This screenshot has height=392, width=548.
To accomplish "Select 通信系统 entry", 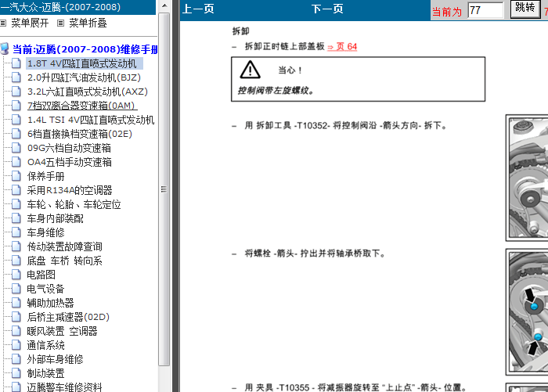I will [x=45, y=345].
